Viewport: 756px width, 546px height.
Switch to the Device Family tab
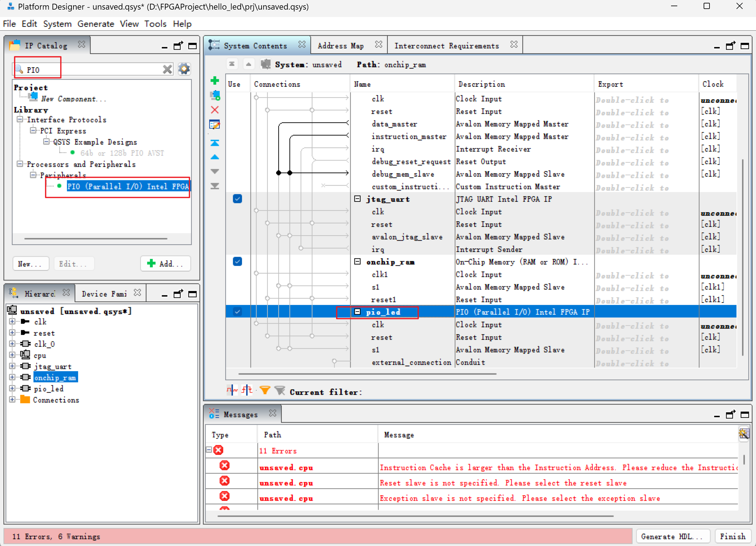[x=104, y=294]
